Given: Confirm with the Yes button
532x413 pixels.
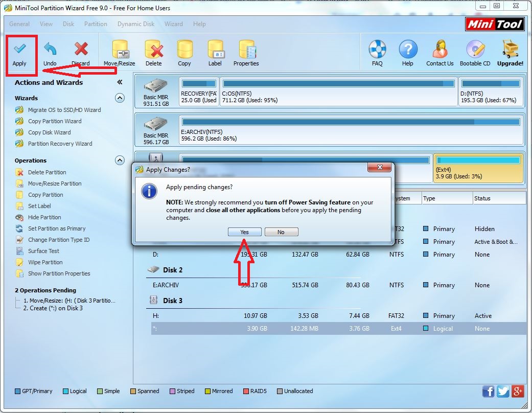Looking at the screenshot, I should (x=244, y=232).
